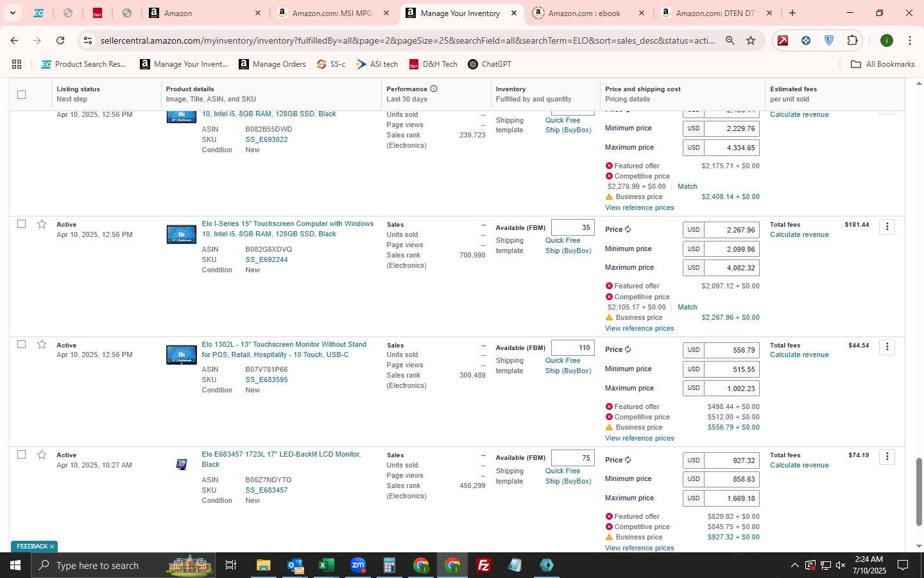
Task: Switch to the Amazon.com: DTEN D7 tab
Action: (715, 13)
